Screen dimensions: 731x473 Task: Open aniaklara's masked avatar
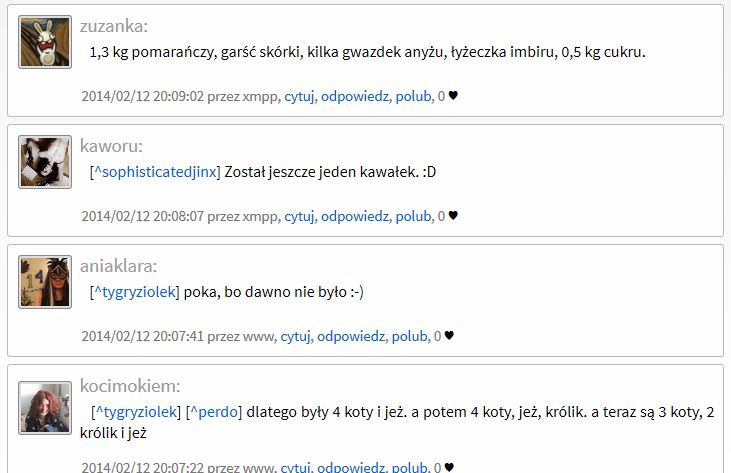click(45, 282)
